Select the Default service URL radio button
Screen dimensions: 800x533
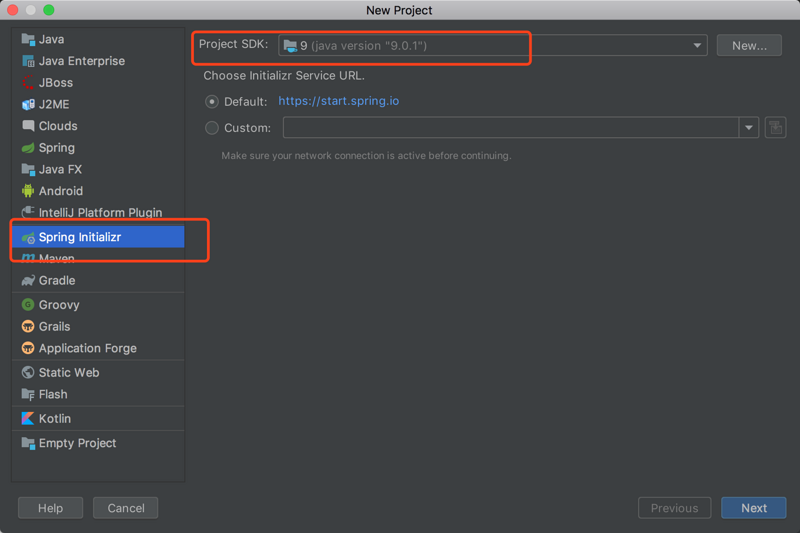pos(212,101)
